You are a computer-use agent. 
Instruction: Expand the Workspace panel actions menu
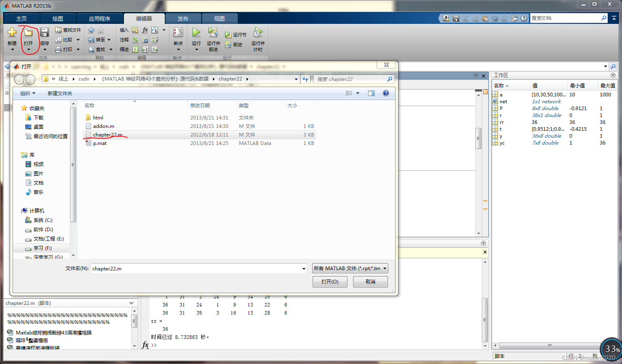(x=613, y=75)
